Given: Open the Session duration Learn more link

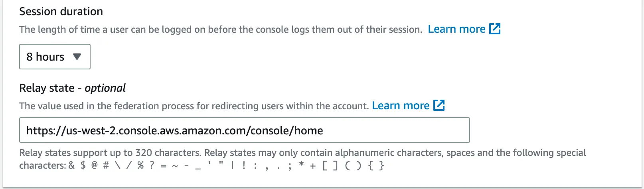Looking at the screenshot, I should pos(456,29).
